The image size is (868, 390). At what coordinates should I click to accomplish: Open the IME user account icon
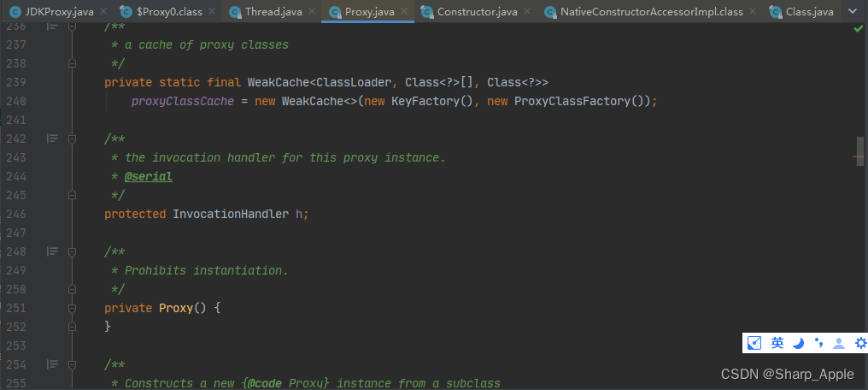pos(839,344)
